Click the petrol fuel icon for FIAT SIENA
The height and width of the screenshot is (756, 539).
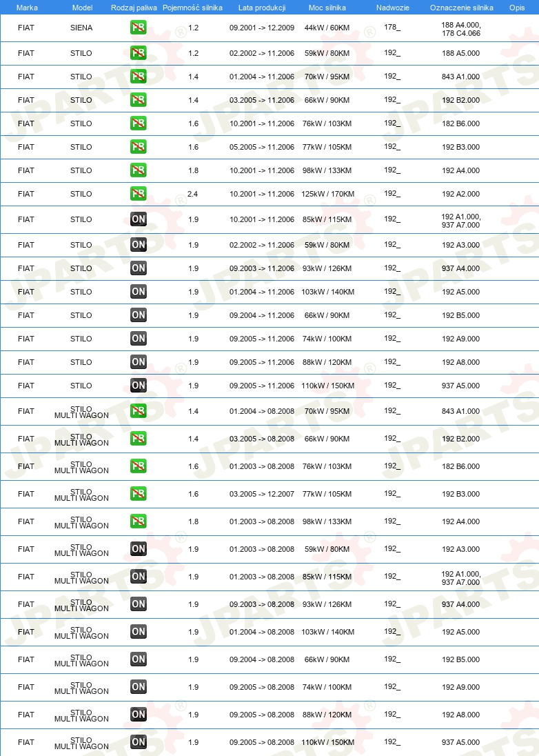(x=139, y=28)
